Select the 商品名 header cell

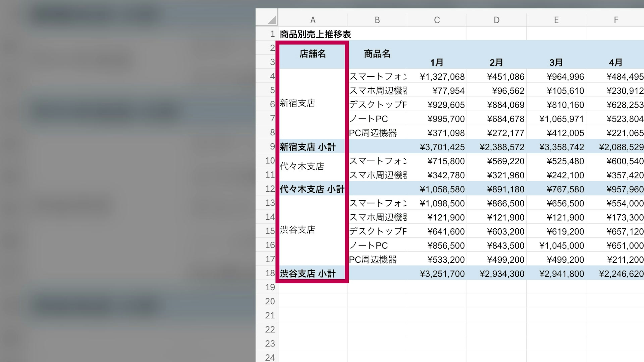[x=377, y=54]
